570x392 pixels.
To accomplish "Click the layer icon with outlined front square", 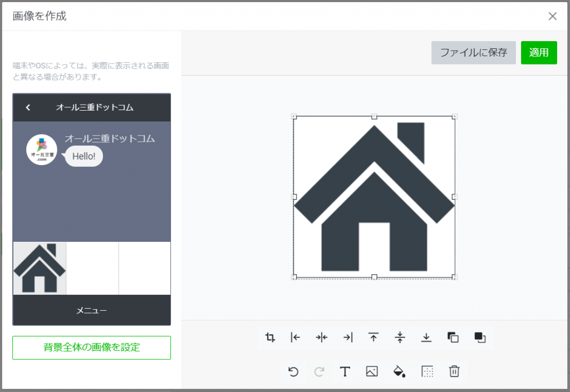I will (x=453, y=337).
